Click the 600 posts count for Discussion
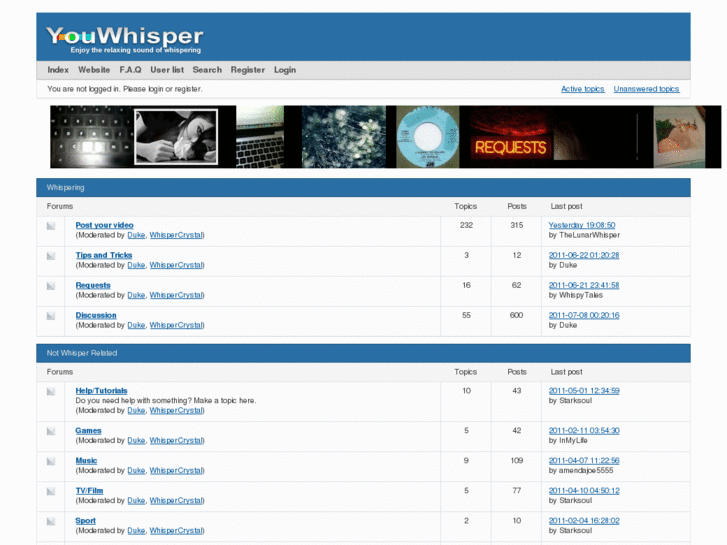 coord(517,315)
